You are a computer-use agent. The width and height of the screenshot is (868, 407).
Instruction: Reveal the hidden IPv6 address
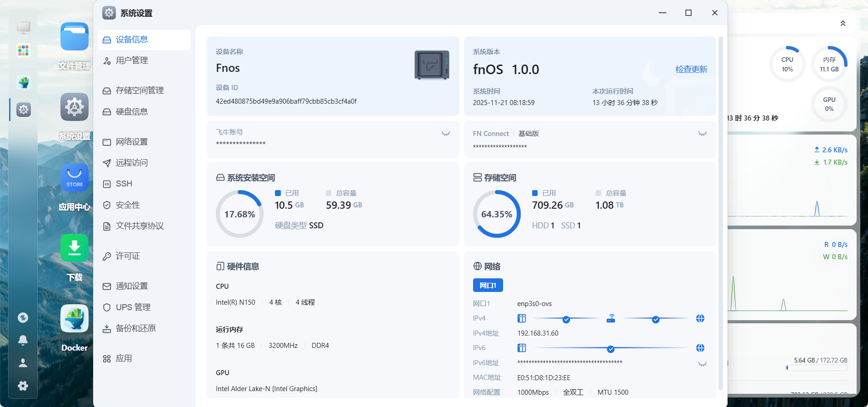702,364
